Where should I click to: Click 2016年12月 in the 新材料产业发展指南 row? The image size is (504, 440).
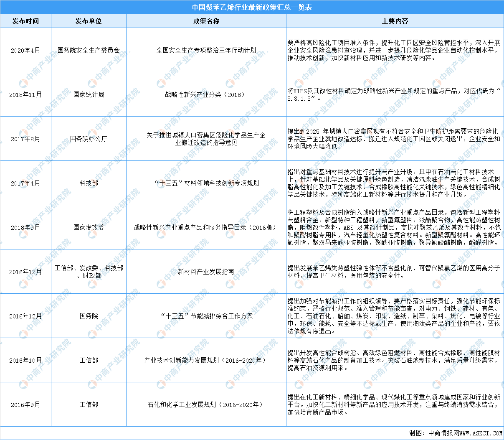coord(25,272)
